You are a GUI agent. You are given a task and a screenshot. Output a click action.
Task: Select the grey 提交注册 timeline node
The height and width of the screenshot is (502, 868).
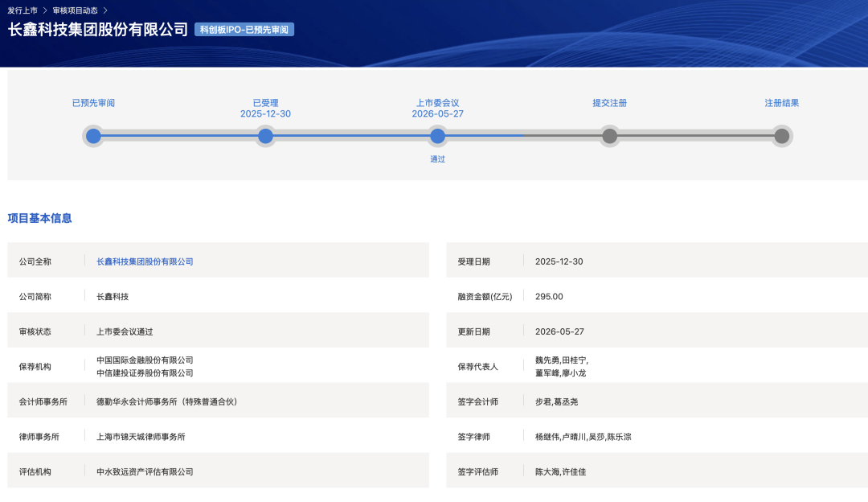click(609, 136)
